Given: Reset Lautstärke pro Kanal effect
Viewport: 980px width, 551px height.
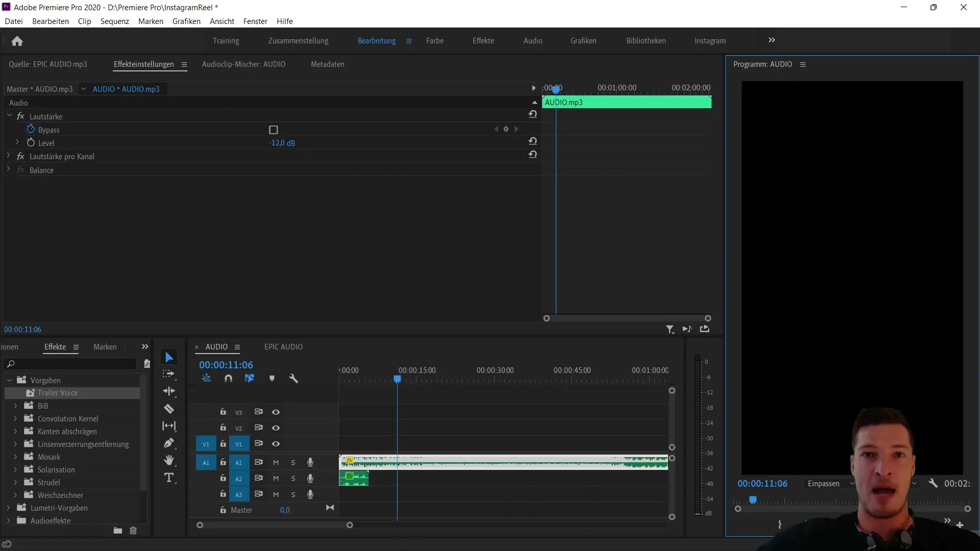Looking at the screenshot, I should 533,155.
